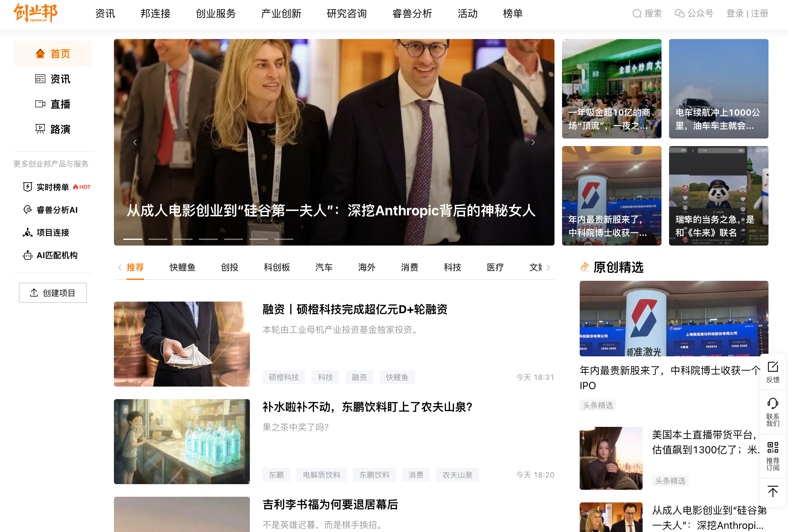
Task: Open the 资讯 news sidebar icon
Action: tap(40, 79)
